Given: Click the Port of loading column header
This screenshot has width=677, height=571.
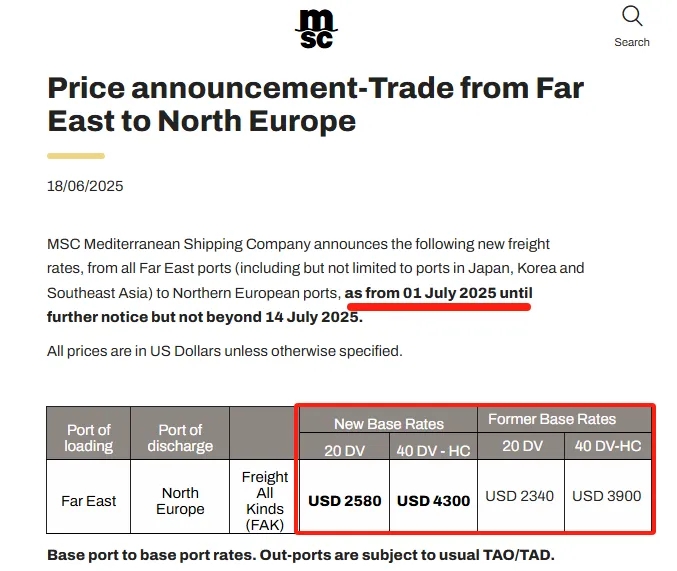Looking at the screenshot, I should point(89,438).
